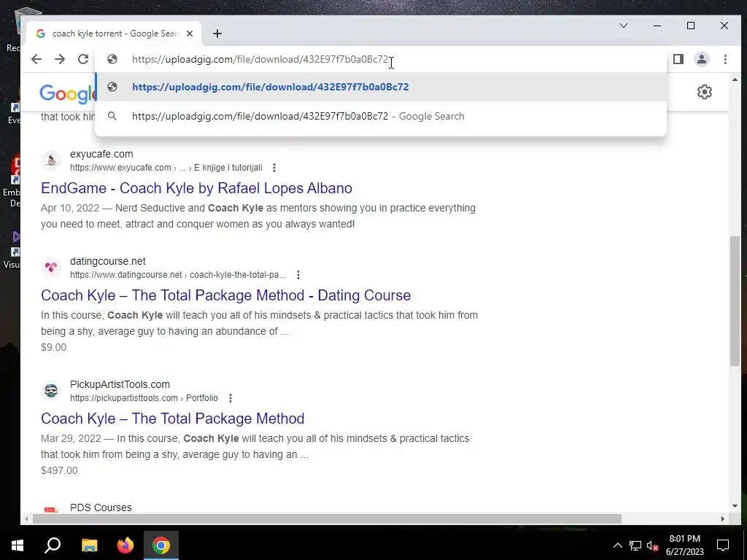Click the Chrome taskbar icon
This screenshot has width=747, height=560.
[161, 545]
